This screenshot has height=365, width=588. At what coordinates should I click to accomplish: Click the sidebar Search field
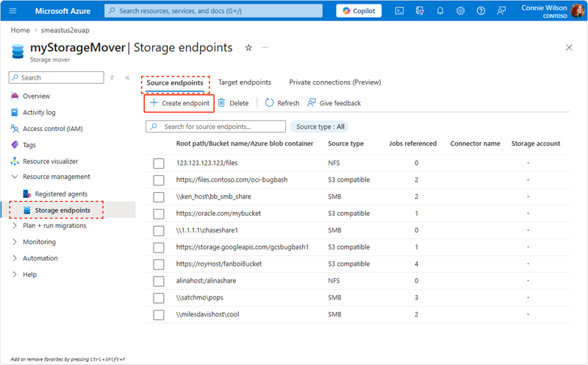point(57,77)
